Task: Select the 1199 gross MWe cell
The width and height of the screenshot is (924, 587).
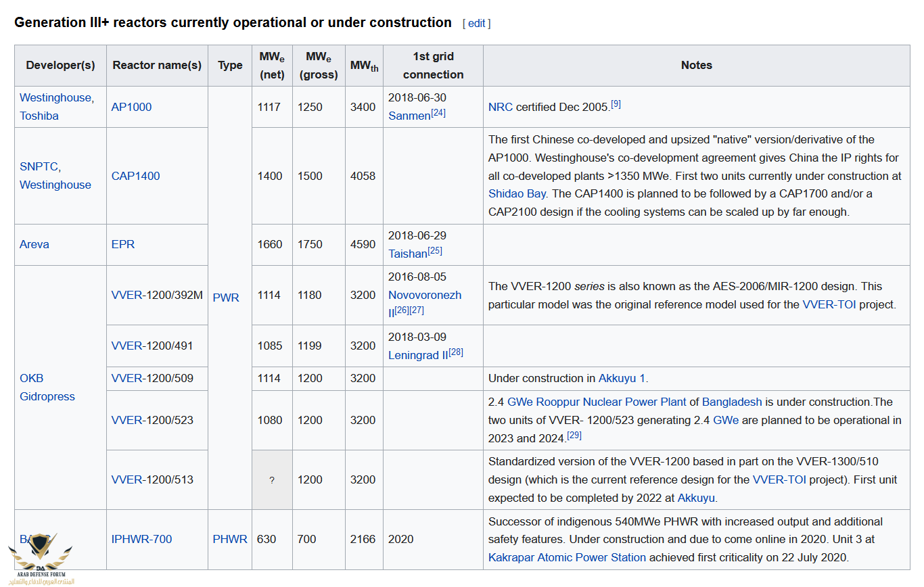Action: point(319,346)
